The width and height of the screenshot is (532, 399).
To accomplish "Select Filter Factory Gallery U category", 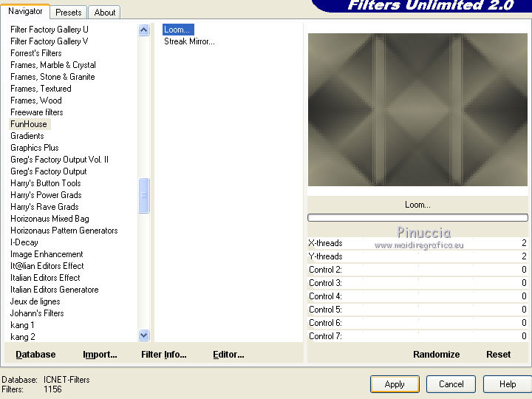I will point(50,30).
